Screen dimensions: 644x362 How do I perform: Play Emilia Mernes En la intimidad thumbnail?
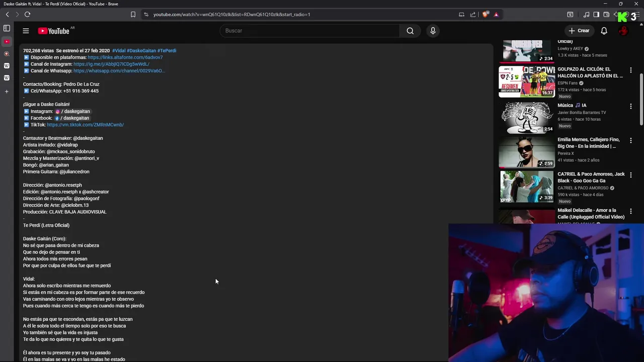(x=526, y=152)
